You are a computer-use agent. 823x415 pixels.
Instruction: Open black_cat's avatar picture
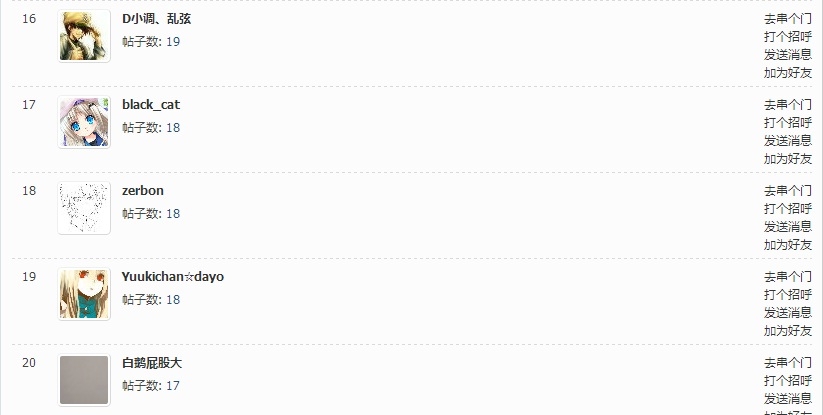click(84, 122)
